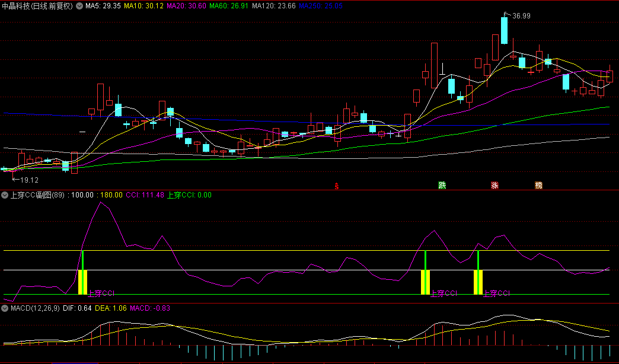This screenshot has width=619, height=364.
Task: Click the green MA60 label
Action: 228,6
